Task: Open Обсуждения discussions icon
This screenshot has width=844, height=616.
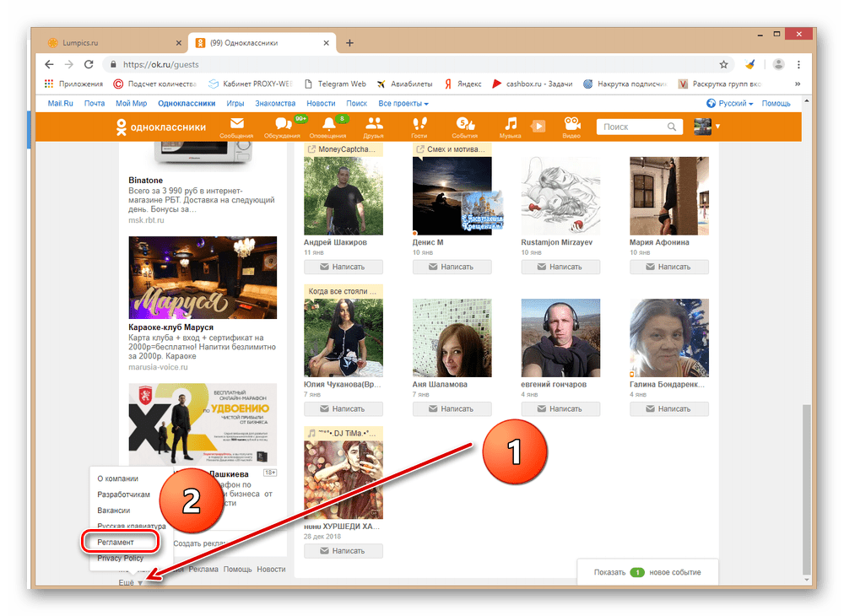Action: 282,123
